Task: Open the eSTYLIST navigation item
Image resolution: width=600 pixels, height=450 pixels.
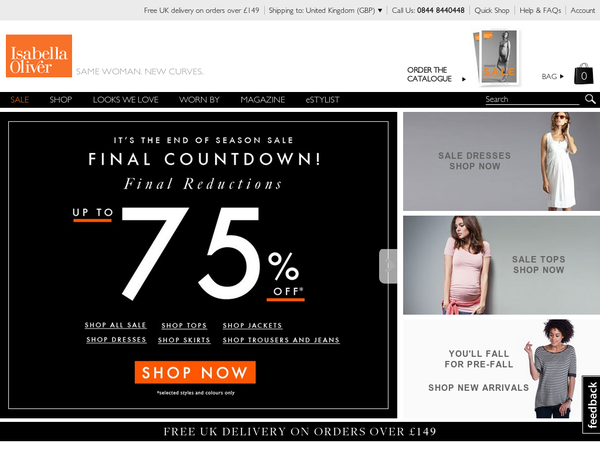Action: [323, 100]
